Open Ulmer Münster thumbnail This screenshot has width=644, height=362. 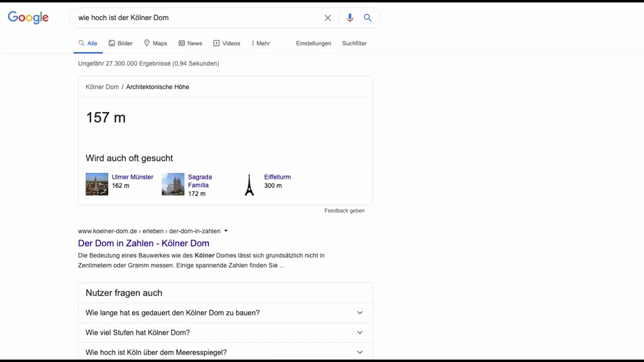tap(97, 184)
